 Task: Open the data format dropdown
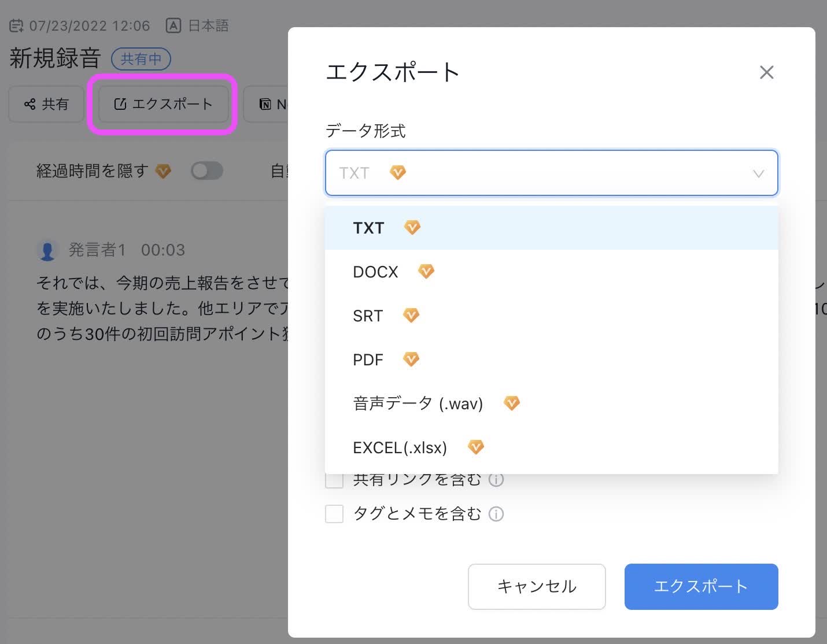(x=551, y=173)
